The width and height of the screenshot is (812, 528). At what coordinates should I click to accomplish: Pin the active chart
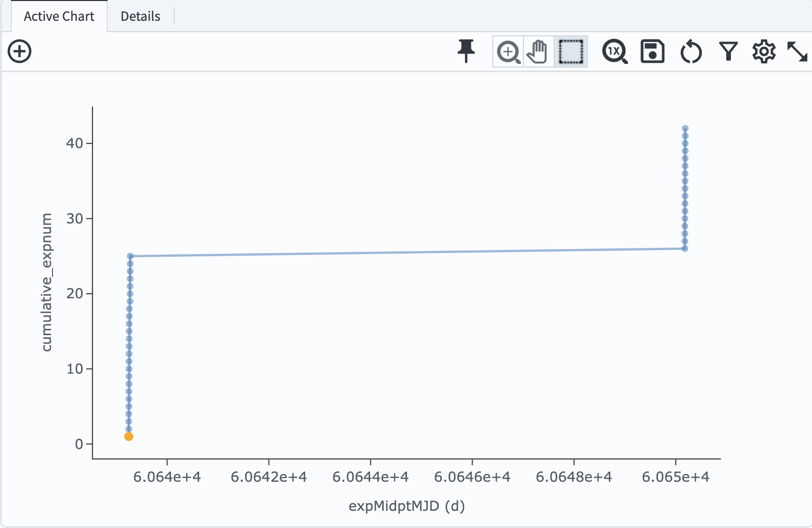tap(466, 51)
